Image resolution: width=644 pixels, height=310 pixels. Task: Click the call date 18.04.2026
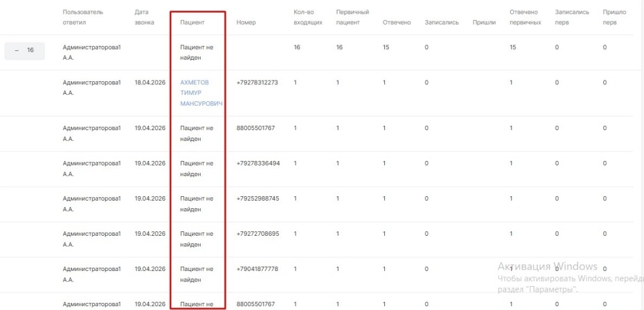pyautogui.click(x=150, y=82)
